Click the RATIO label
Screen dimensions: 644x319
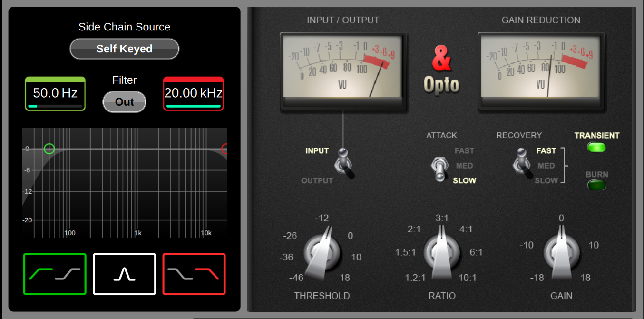point(442,296)
